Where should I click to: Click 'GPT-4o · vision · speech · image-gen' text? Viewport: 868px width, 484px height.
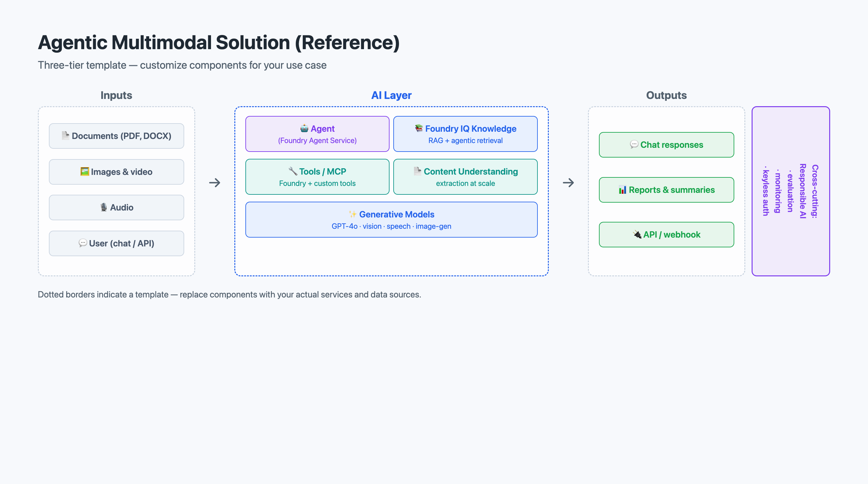pos(391,226)
